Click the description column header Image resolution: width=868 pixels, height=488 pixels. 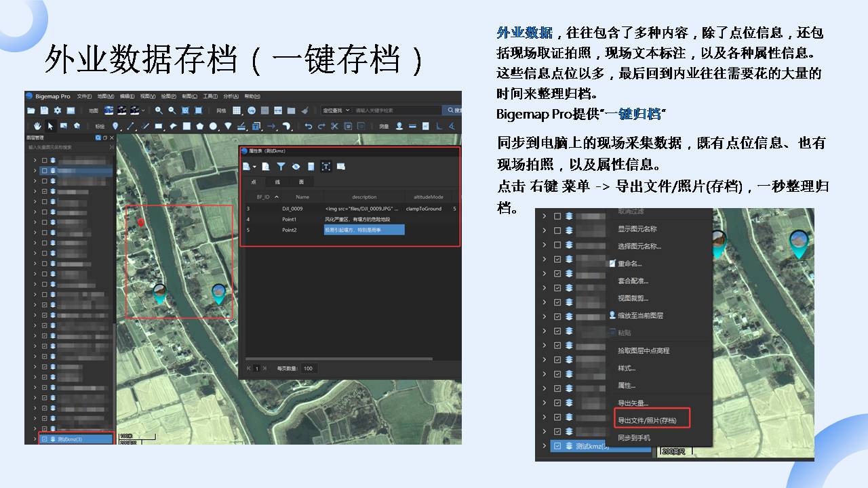[364, 197]
